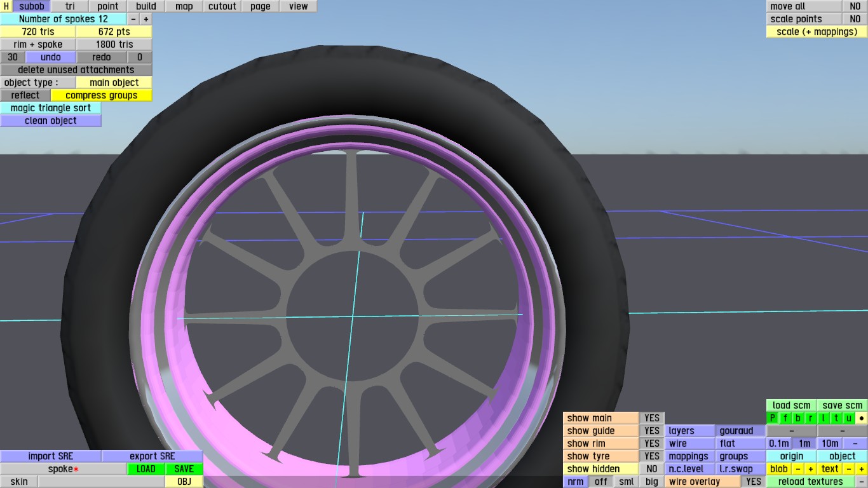Select the point mode tab
868x488 pixels.
[108, 6]
